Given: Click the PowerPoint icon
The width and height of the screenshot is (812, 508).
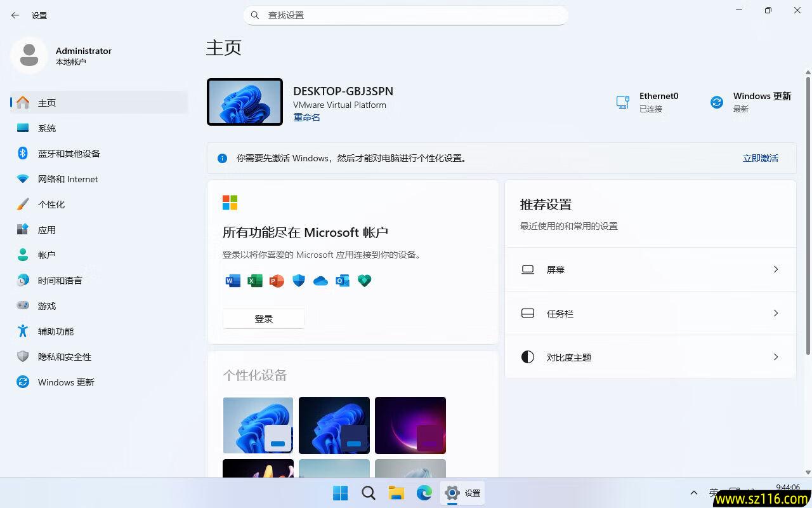Looking at the screenshot, I should click(x=277, y=281).
